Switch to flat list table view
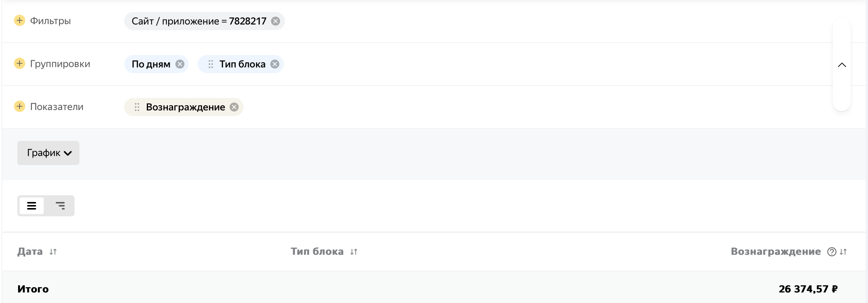 (x=32, y=206)
